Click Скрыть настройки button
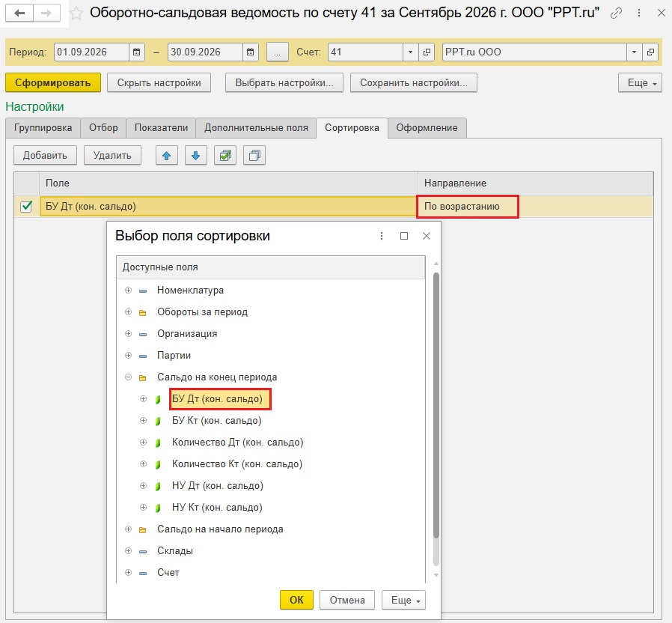This screenshot has height=623, width=672. pos(159,83)
